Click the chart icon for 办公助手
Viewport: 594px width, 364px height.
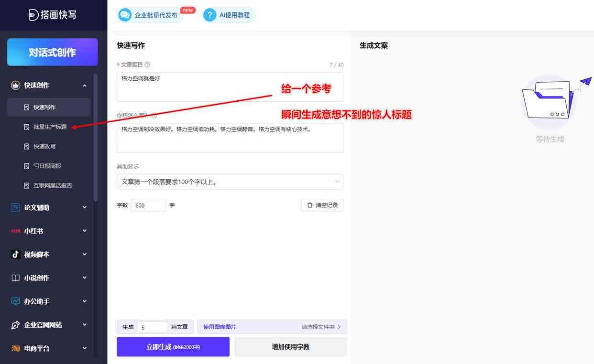click(x=15, y=301)
